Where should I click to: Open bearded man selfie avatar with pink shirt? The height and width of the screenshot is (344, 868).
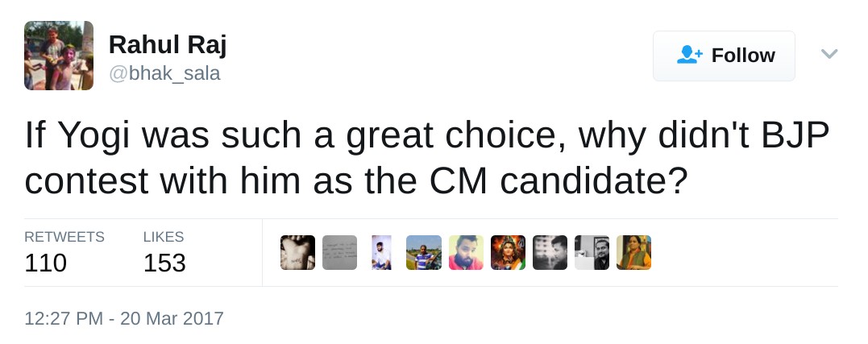(x=466, y=252)
